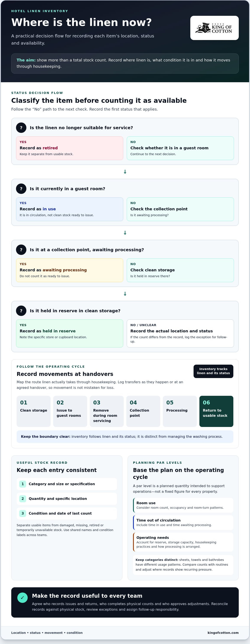Click the question mark icon beside the collection point question
The height and width of the screenshot is (644, 250).
click(21, 250)
